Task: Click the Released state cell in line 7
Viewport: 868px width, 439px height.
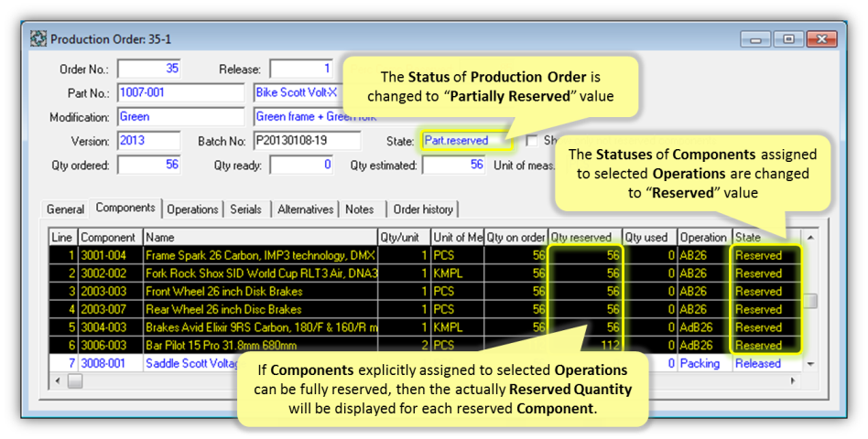Action: (766, 363)
